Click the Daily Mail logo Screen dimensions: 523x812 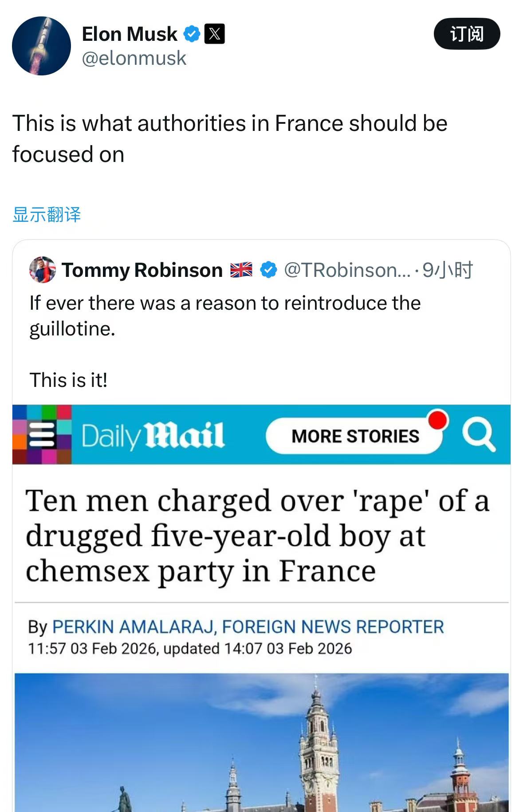pos(153,435)
